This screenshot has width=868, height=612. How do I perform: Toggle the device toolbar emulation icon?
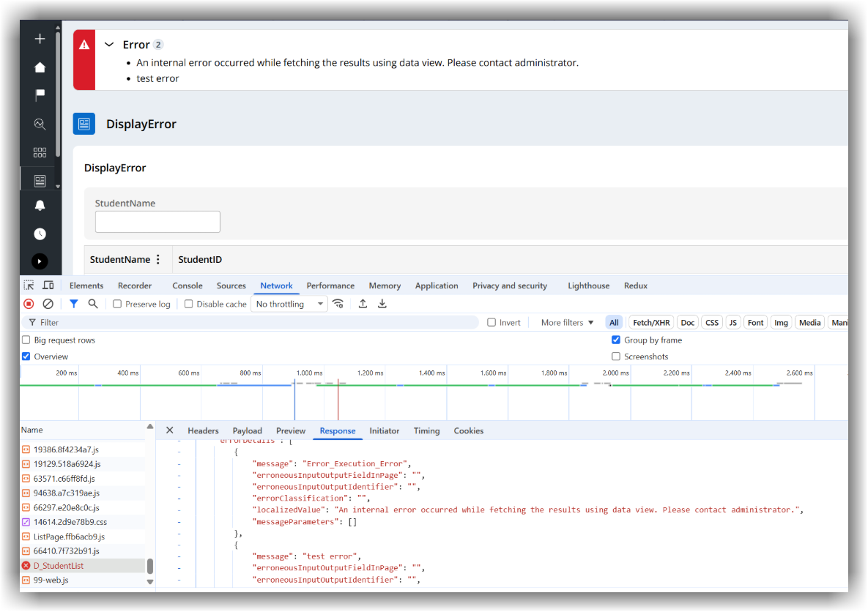click(x=48, y=285)
